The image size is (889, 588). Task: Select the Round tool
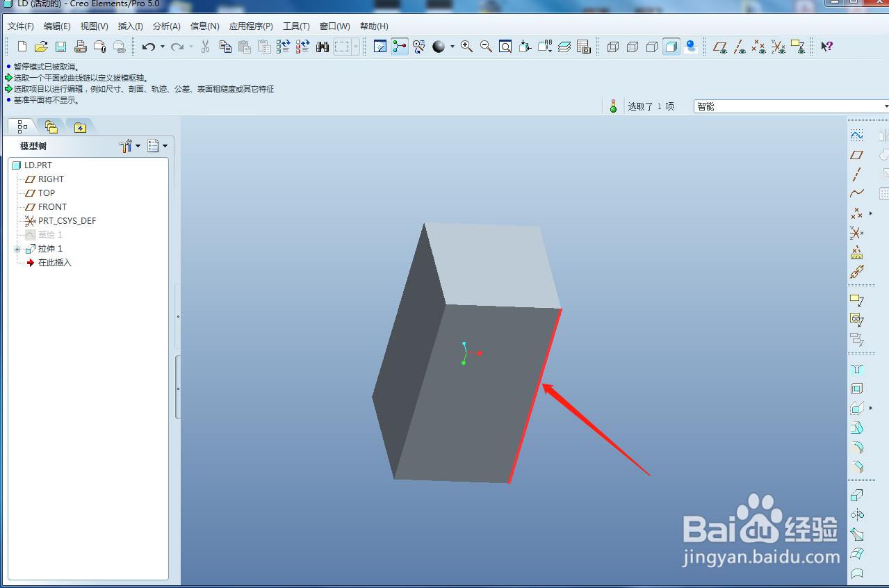click(857, 447)
